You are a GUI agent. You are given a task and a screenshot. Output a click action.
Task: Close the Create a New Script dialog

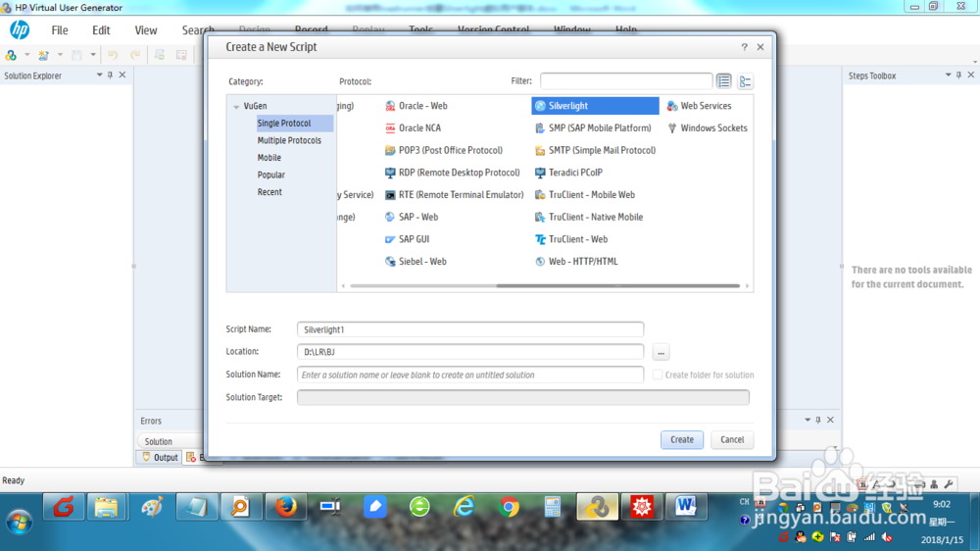coord(760,47)
